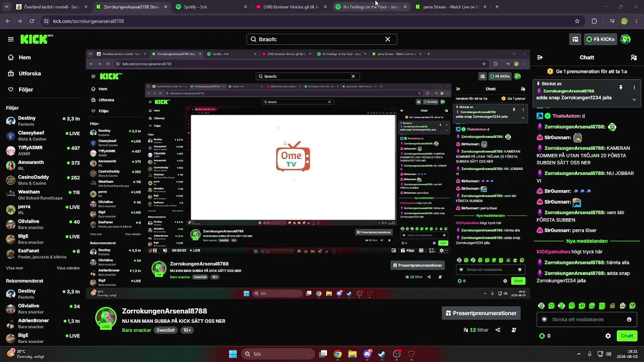Click the Presentprenumerationer gift button
Image resolution: width=644 pixels, height=362 pixels.
(481, 313)
